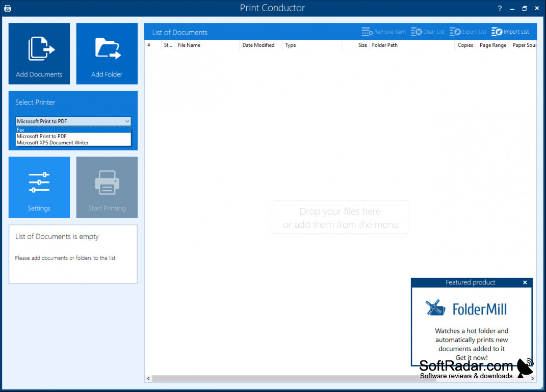Sort by the Type column header
This screenshot has width=546, height=392.
(312, 45)
